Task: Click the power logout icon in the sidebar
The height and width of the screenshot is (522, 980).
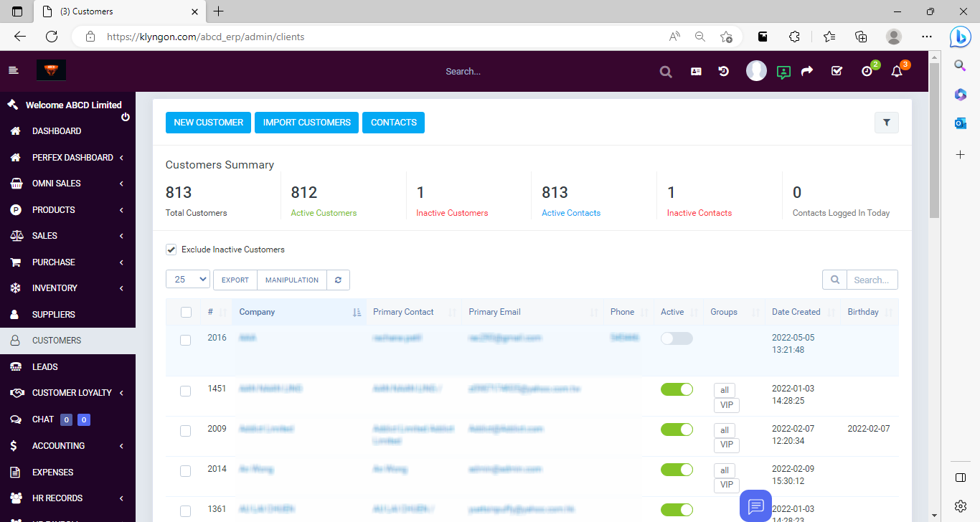Action: 126,117
